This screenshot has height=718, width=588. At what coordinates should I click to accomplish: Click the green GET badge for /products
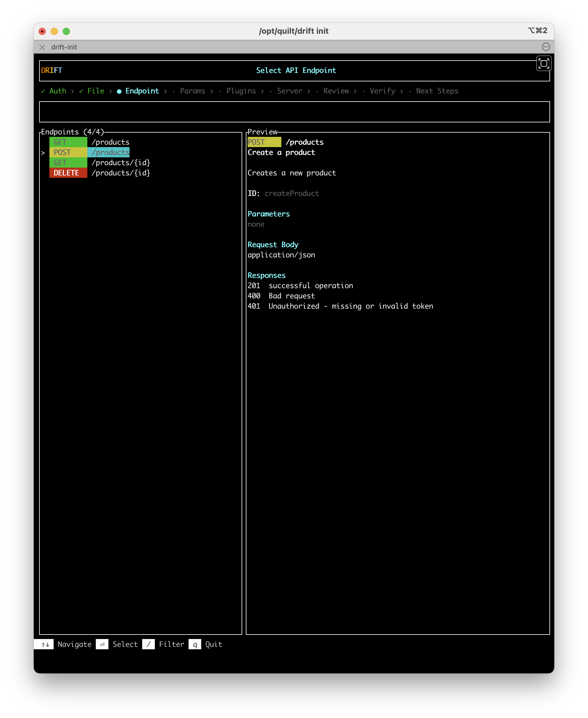coord(69,142)
